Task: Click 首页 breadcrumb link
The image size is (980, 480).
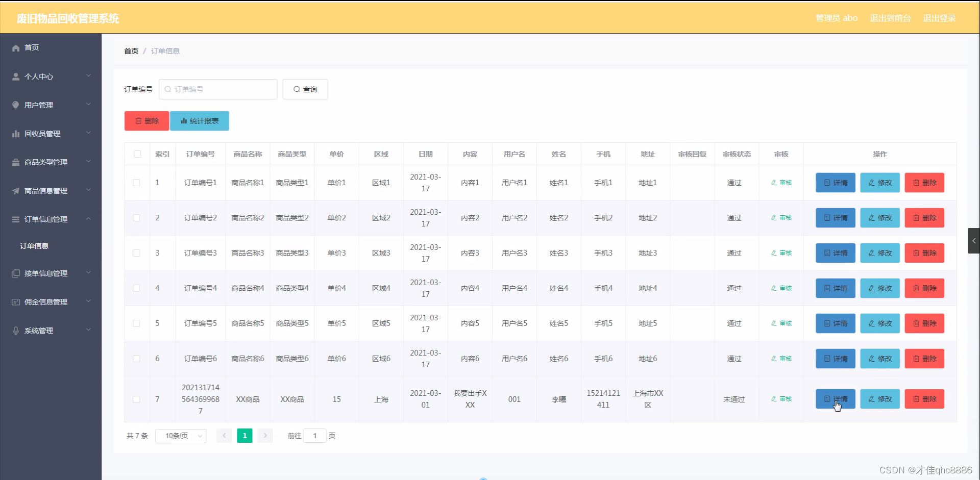Action: pos(131,51)
